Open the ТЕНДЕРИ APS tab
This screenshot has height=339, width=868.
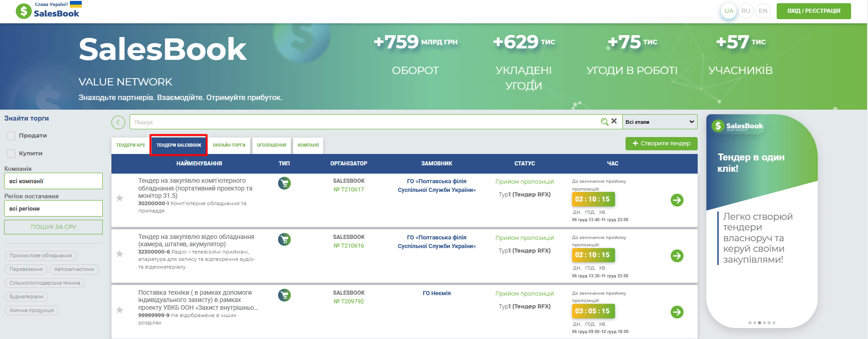[x=131, y=145]
